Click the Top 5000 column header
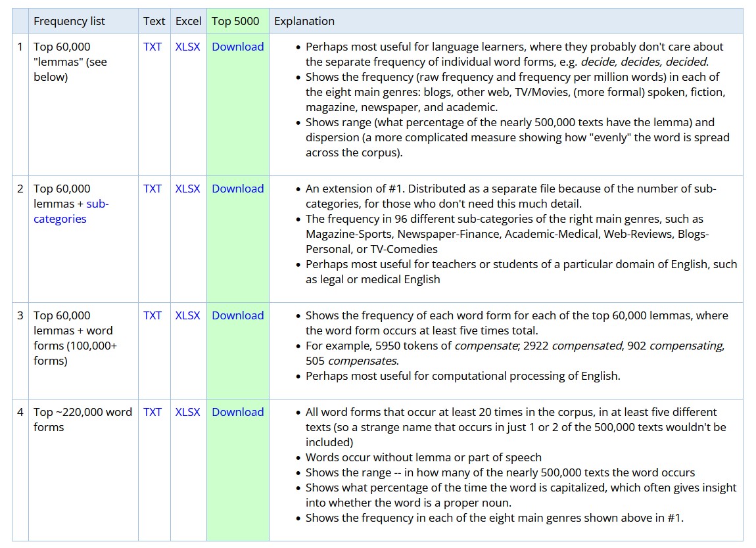This screenshot has height=548, width=756. tap(235, 21)
